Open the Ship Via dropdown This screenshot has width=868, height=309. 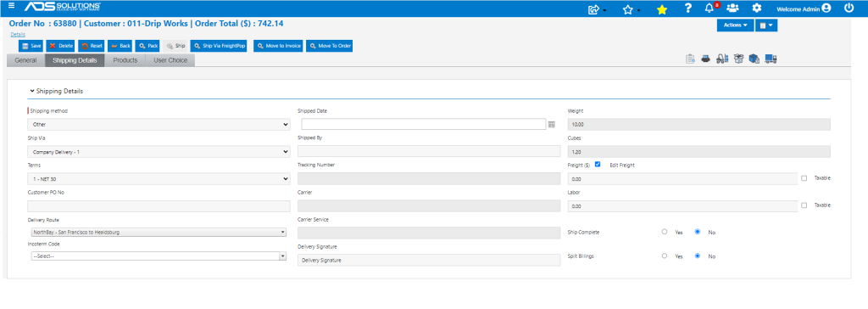[x=159, y=151]
